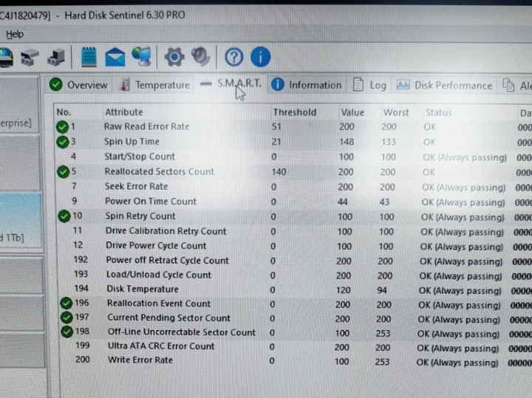Viewport: 532px width, 398px height.
Task: Click green check on Reallocation Event Count
Action: pos(66,303)
